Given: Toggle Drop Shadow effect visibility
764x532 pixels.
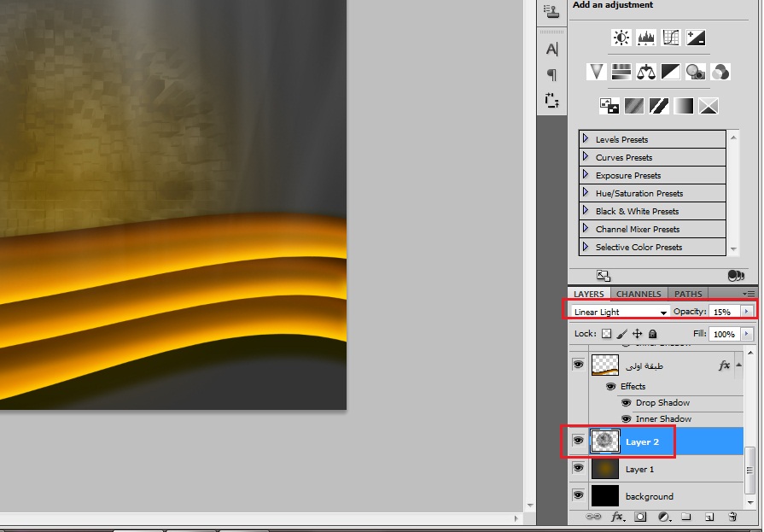Looking at the screenshot, I should (x=626, y=403).
